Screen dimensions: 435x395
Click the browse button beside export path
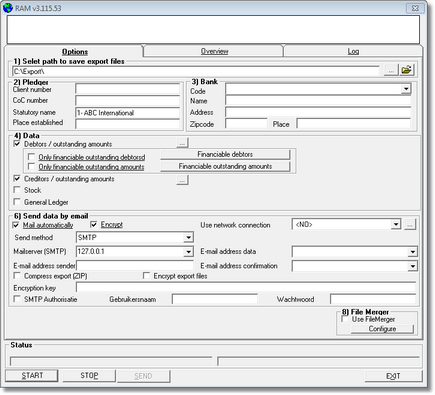(391, 71)
